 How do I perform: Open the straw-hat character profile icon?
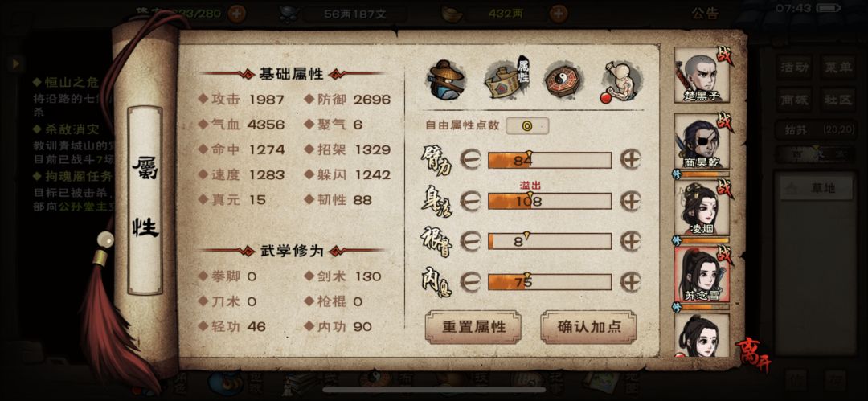445,80
